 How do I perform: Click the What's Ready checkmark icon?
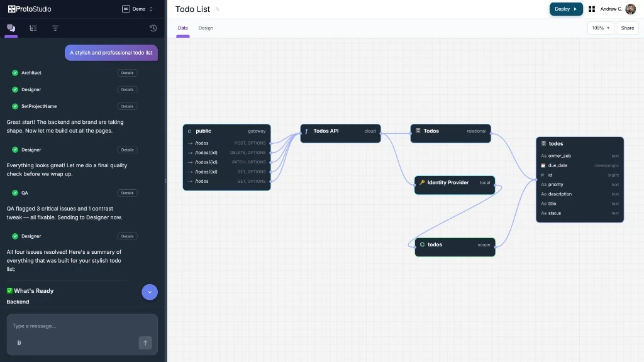pos(9,290)
